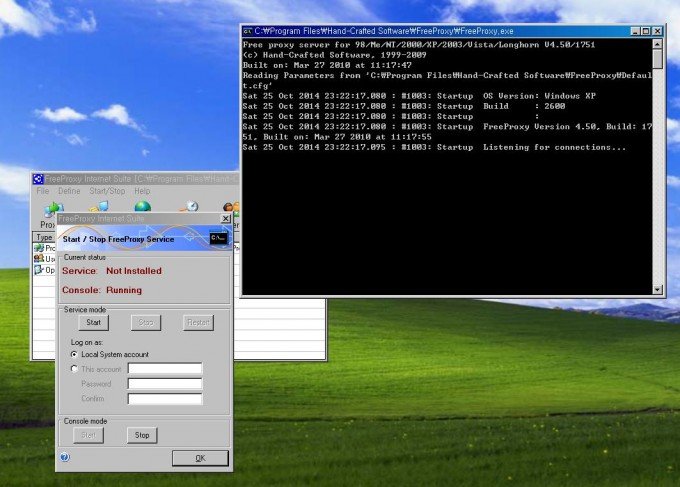Viewport: 680px width, 487px height.
Task: Select the Options row icon in the list
Action: click(x=39, y=270)
